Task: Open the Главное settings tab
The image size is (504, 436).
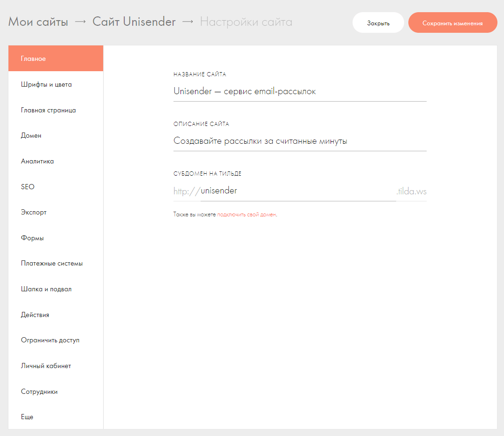Action: coord(56,59)
